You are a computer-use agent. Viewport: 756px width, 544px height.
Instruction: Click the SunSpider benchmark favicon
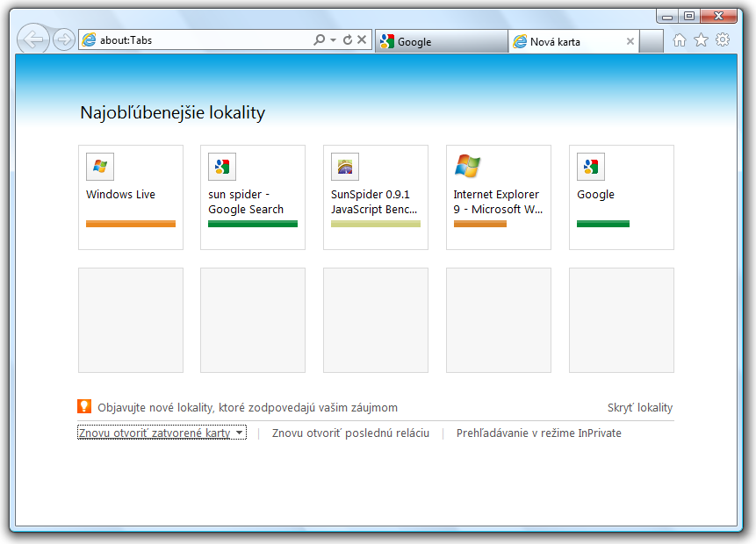[x=345, y=167]
